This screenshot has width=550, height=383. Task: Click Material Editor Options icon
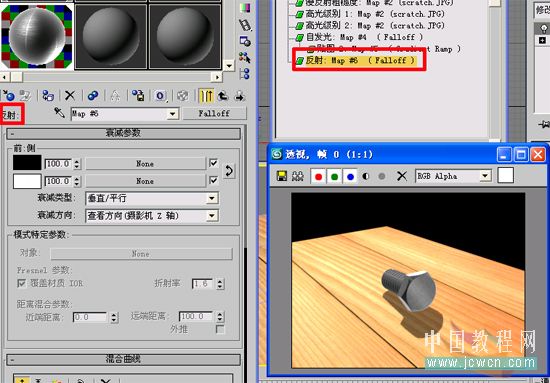point(245,41)
